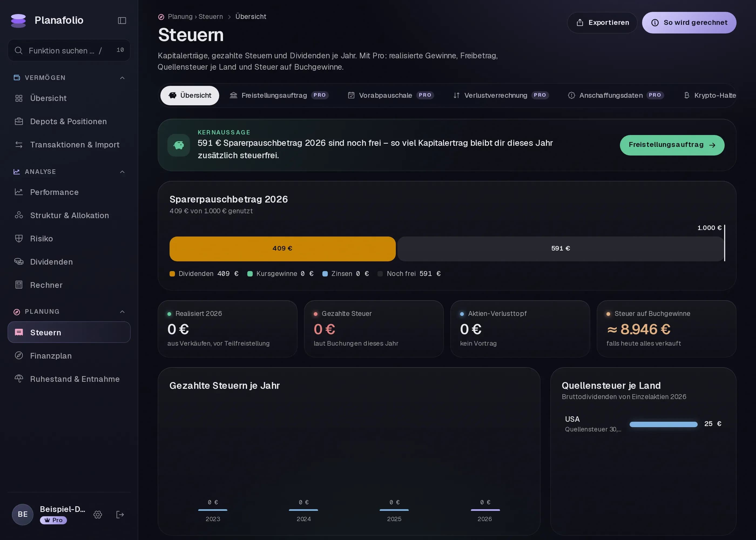Switch to the Vorabpauschale tab
Screen dimensions: 756x540
click(x=391, y=95)
